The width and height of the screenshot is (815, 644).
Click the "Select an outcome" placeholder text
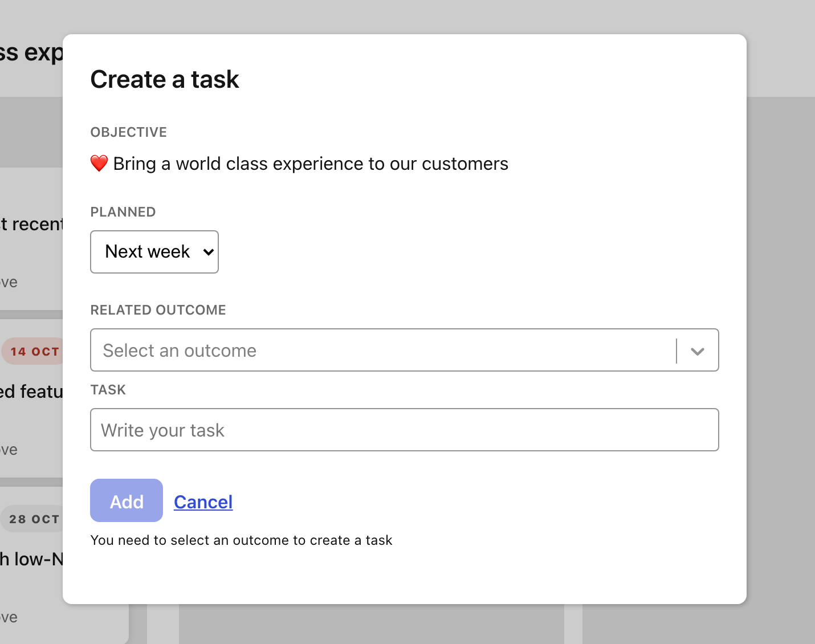180,350
